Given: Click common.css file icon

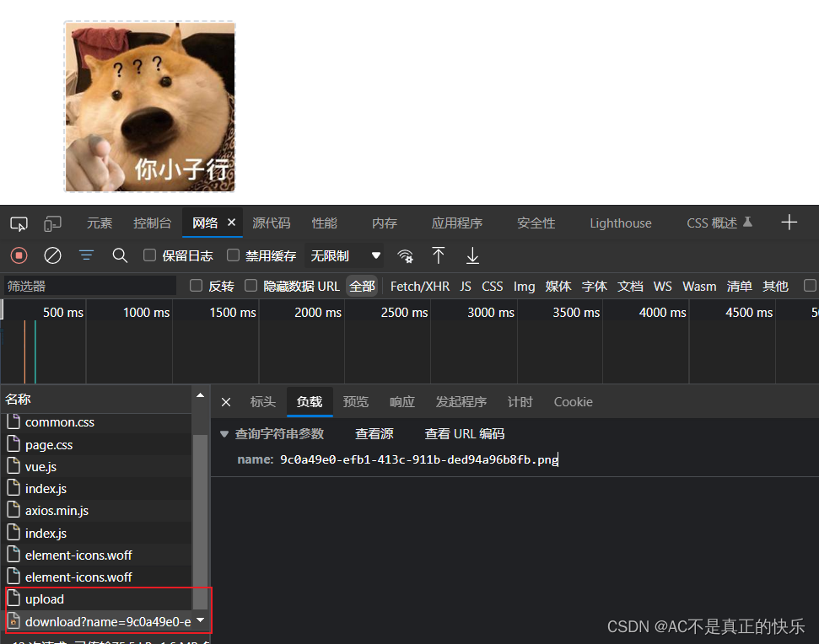Looking at the screenshot, I should [13, 421].
